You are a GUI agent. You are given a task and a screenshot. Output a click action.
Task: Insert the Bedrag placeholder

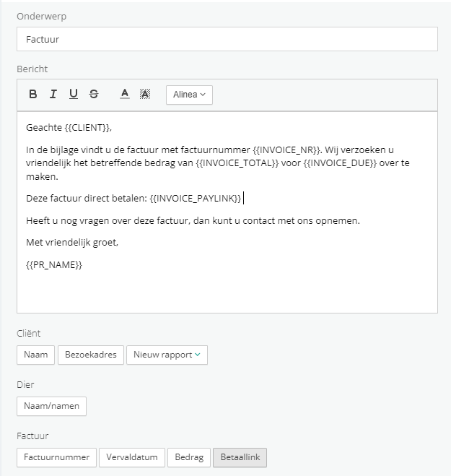[x=189, y=457]
